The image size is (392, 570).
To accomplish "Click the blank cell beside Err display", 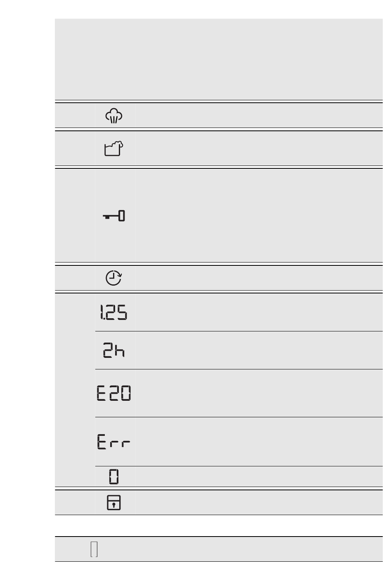I will click(x=259, y=442).
